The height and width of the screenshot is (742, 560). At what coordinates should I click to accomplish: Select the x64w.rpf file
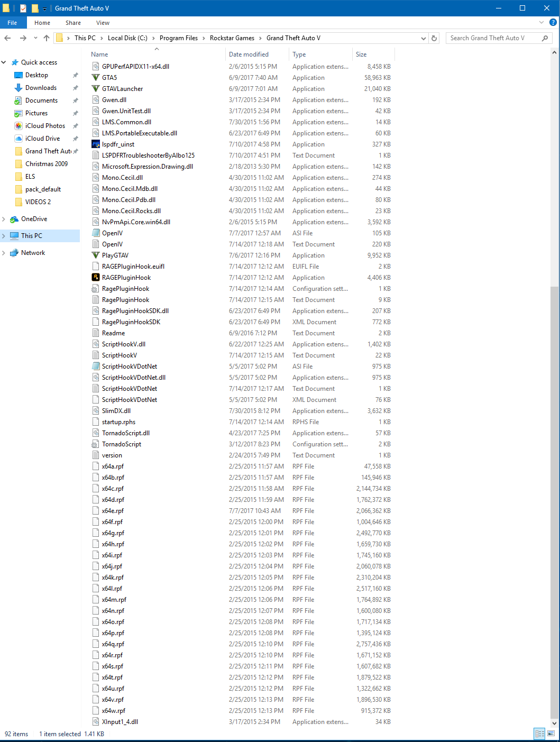tap(114, 711)
